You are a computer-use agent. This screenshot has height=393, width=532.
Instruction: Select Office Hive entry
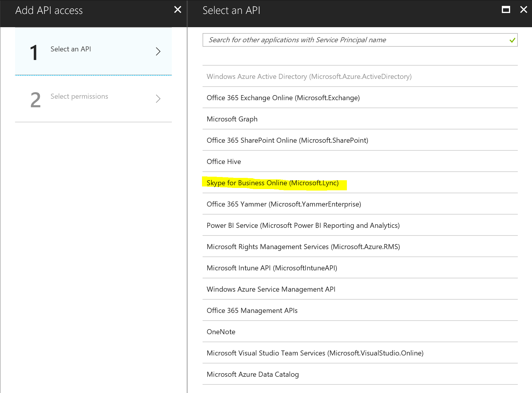coord(360,161)
